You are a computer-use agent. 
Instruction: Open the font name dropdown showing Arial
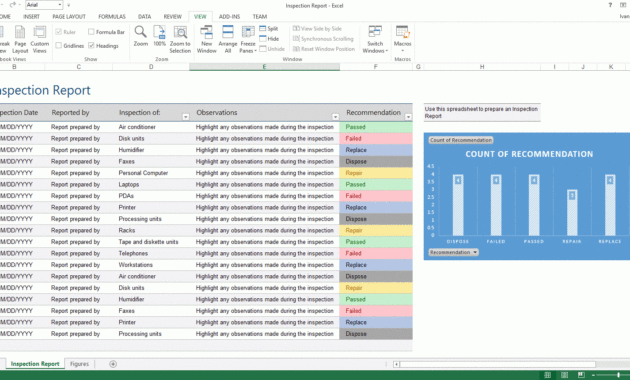point(59,5)
